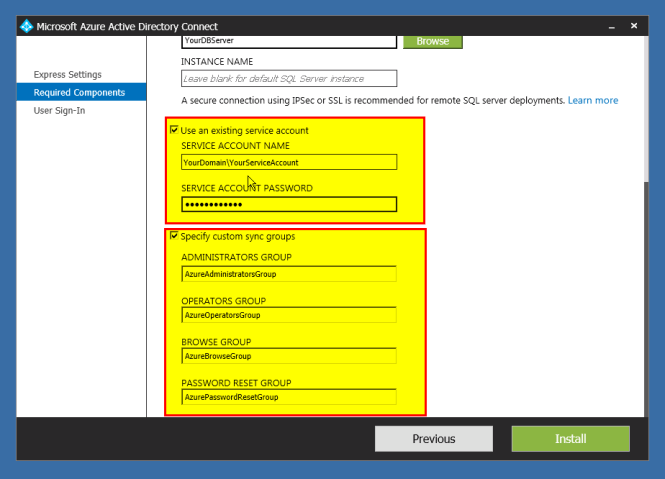The width and height of the screenshot is (665, 479).
Task: Click the Previous button
Action: click(x=433, y=439)
